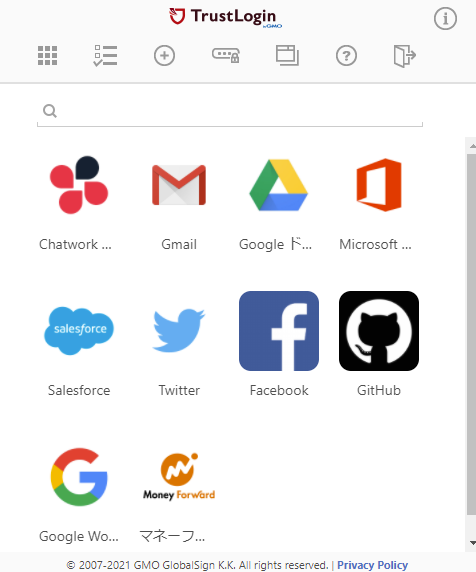
Task: Open the windows/tabs icon in toolbar
Action: (x=287, y=55)
